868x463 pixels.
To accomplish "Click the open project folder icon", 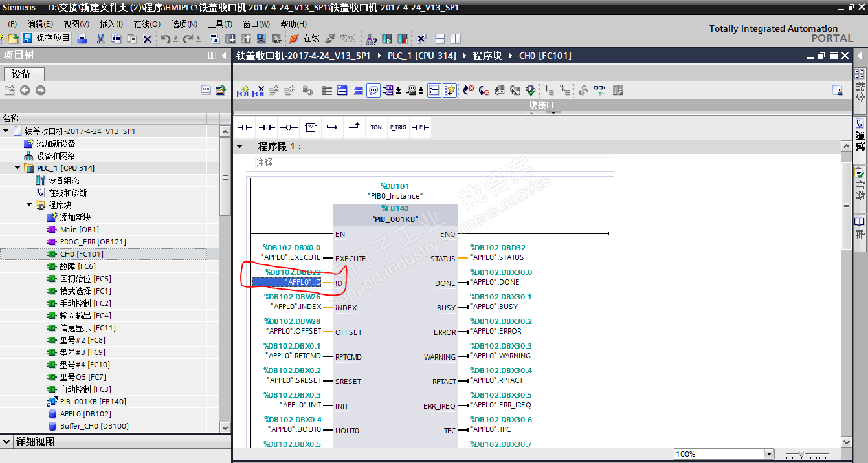I will 13,38.
